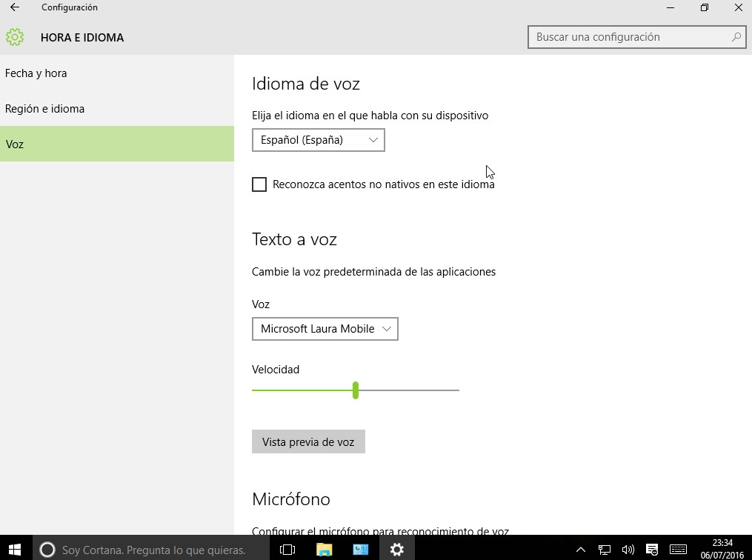
Task: Open the Windows Start menu
Action: [x=16, y=549]
